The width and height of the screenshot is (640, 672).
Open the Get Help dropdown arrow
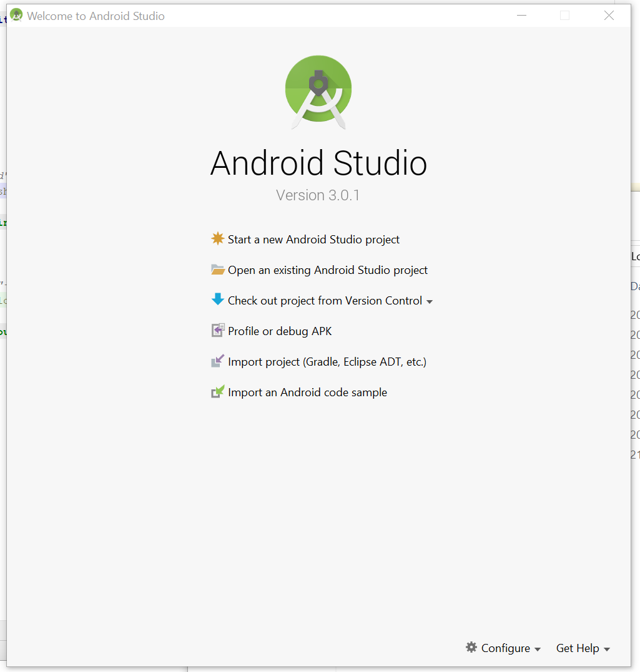606,650
